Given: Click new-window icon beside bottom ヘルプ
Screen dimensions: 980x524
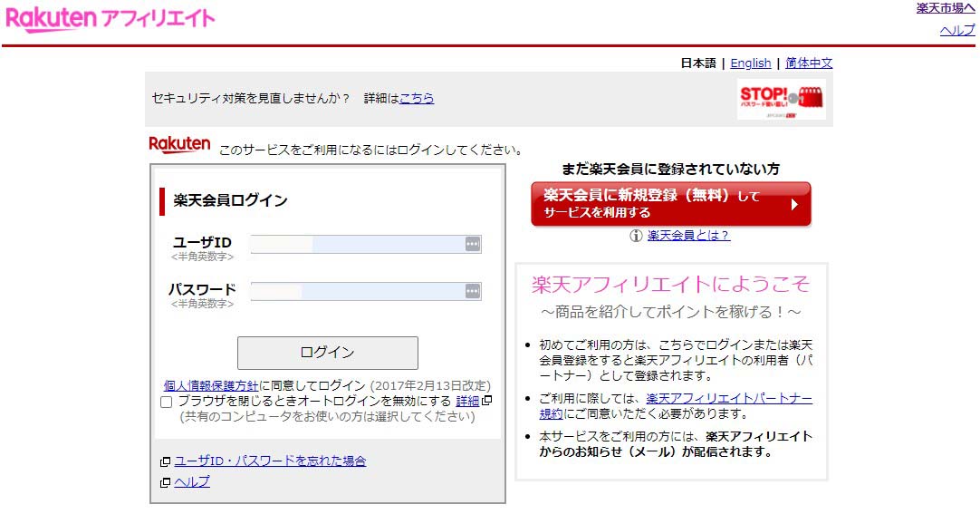Looking at the screenshot, I should [x=165, y=482].
